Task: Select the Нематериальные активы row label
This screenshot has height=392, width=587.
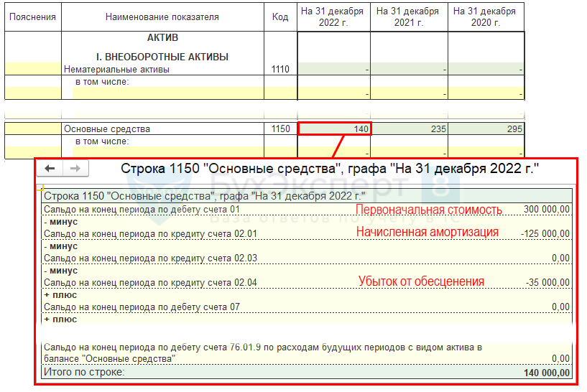Action: point(116,70)
